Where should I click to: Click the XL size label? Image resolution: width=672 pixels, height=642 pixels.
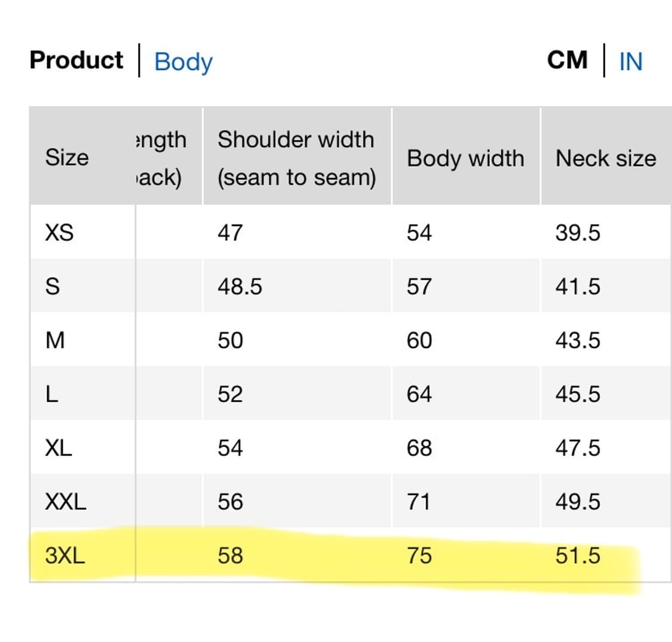[x=57, y=447]
